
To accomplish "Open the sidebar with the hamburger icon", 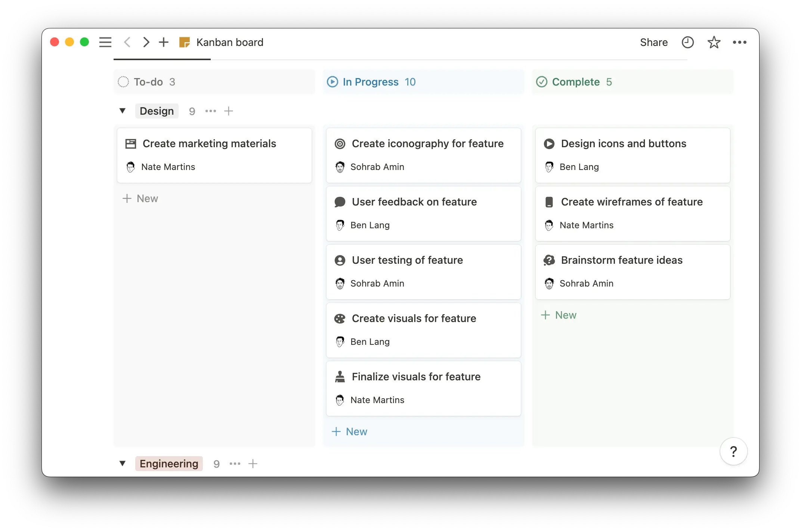I will (x=105, y=42).
